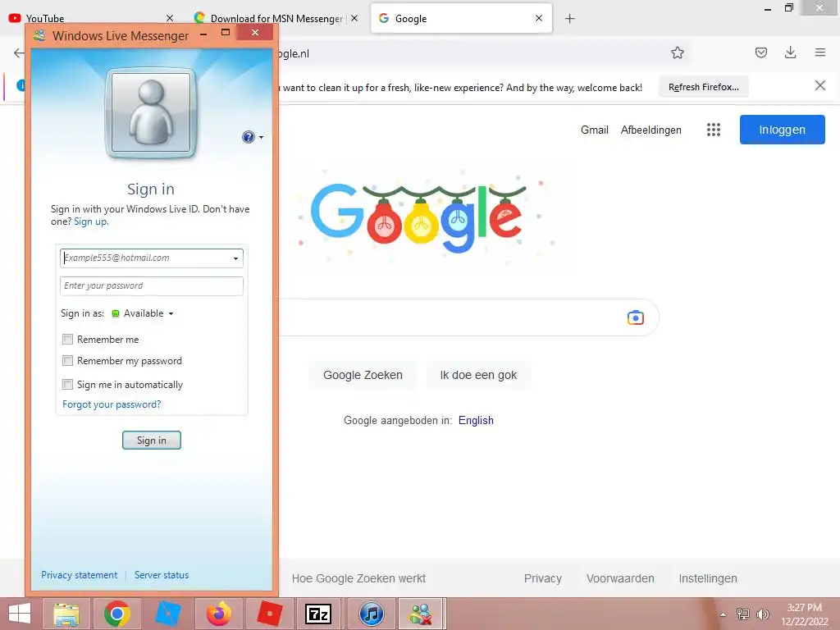840x630 pixels.
Task: Open the Firefox hamburger menu
Action: point(820,52)
